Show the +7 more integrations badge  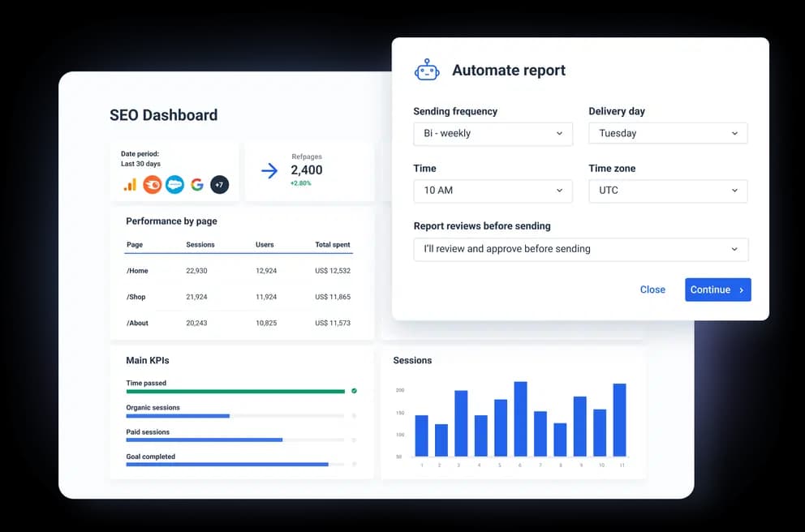219,185
